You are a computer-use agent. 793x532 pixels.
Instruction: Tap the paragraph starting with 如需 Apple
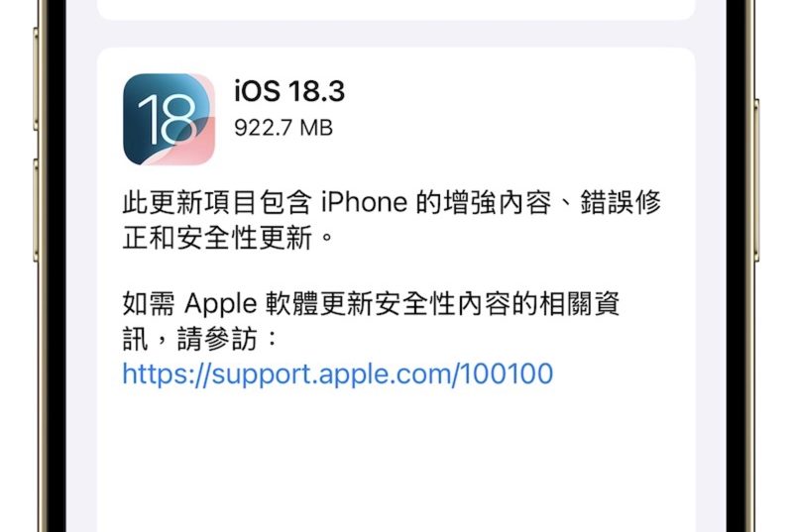point(371,321)
